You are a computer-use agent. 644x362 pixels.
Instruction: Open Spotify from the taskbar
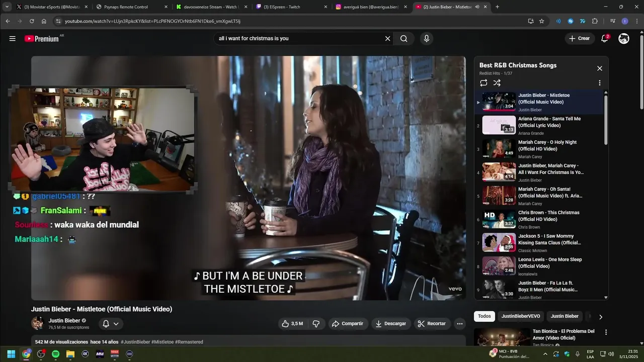56,354
